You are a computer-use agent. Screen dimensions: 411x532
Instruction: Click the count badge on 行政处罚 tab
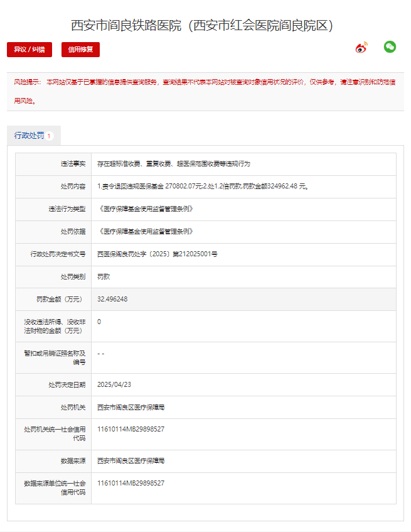click(x=49, y=136)
